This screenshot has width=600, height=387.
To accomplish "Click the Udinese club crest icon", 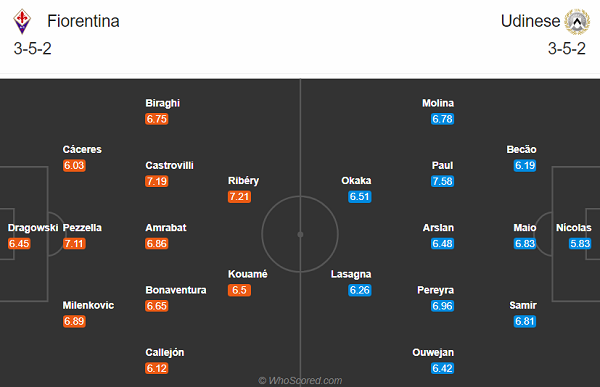I will coord(577,21).
